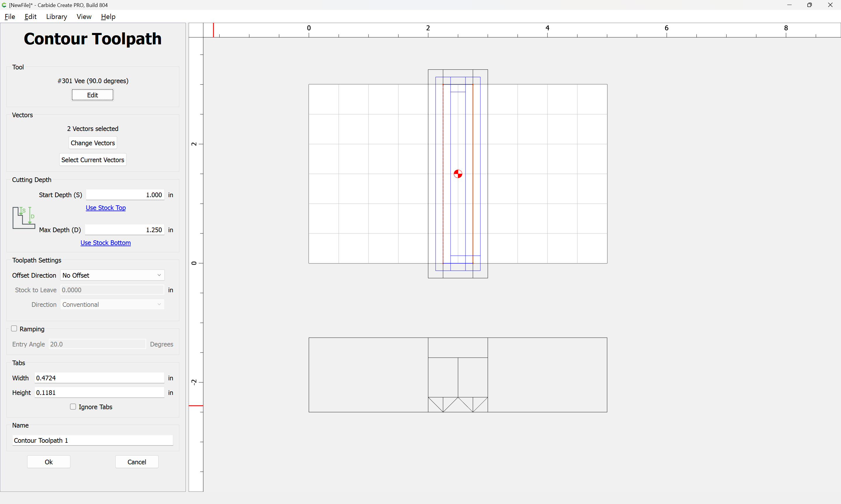Check the Ignore Tabs option
This screenshot has width=841, height=504.
click(x=73, y=407)
